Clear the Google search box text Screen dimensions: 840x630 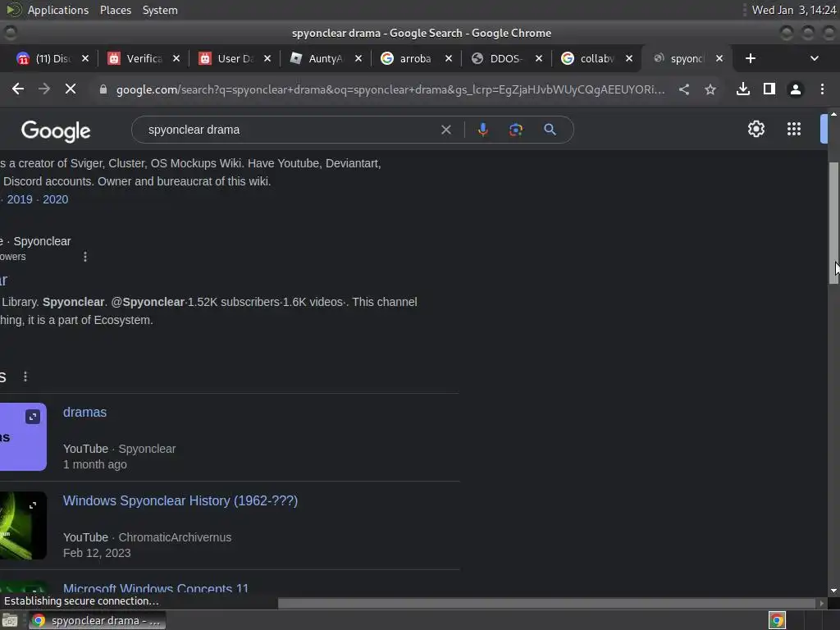445,130
